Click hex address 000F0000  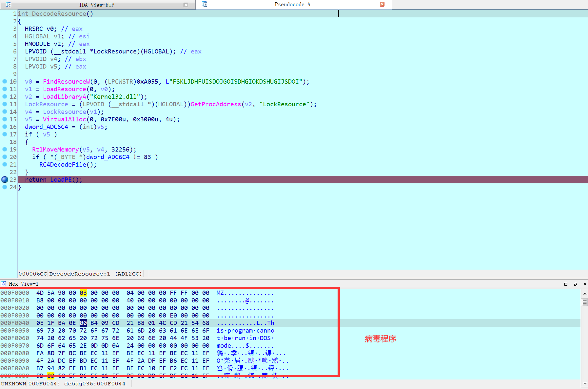(15, 293)
